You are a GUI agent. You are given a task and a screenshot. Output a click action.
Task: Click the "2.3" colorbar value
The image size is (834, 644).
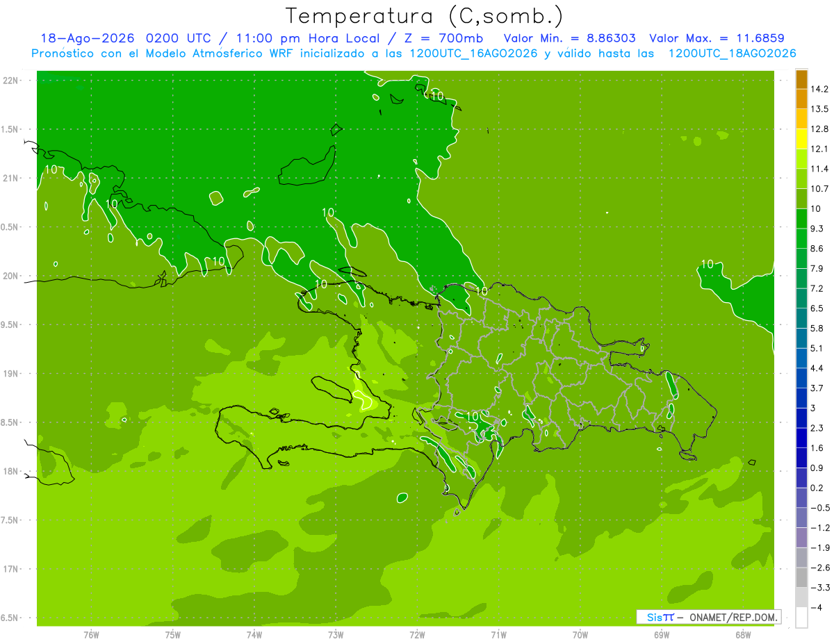[817, 428]
